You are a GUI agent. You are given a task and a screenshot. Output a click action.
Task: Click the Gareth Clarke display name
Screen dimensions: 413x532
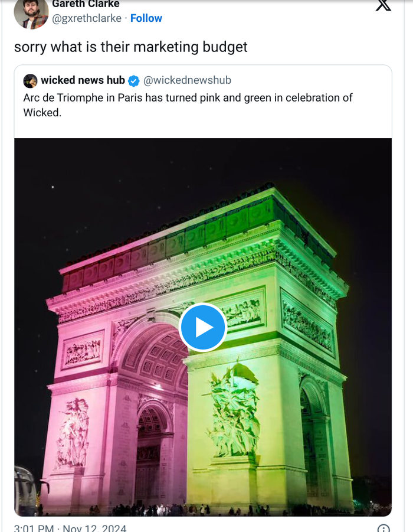coord(86,4)
